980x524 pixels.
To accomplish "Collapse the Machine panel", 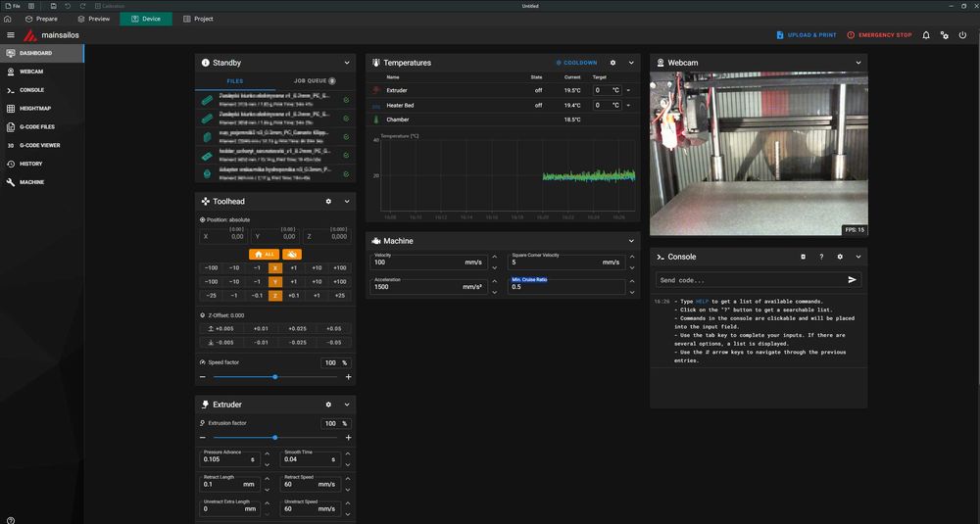I will (x=631, y=241).
